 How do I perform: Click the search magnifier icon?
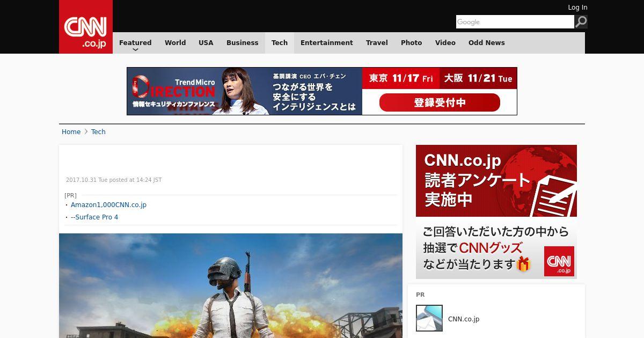581,22
